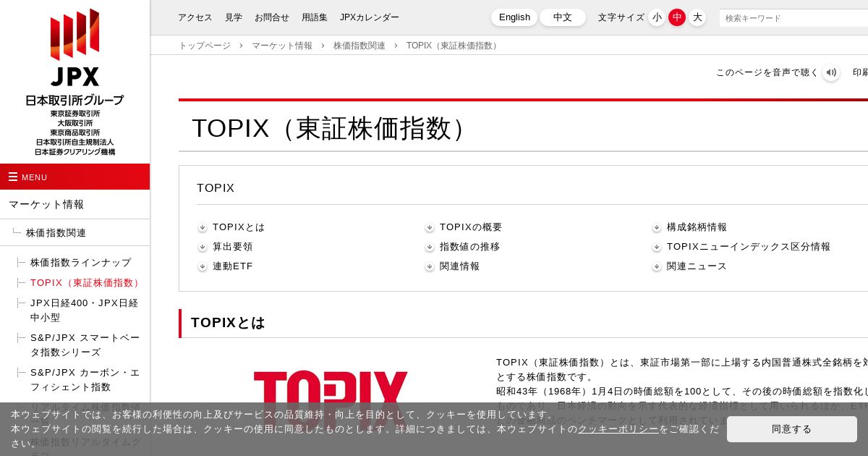Switch language to English

514,17
